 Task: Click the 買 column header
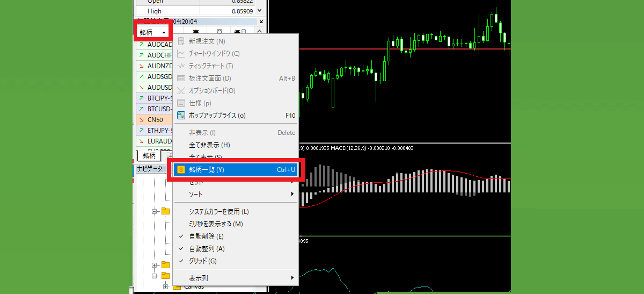(219, 32)
